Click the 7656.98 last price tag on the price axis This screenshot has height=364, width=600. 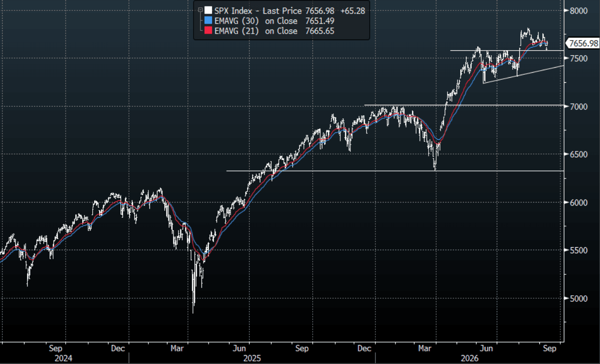(x=583, y=43)
